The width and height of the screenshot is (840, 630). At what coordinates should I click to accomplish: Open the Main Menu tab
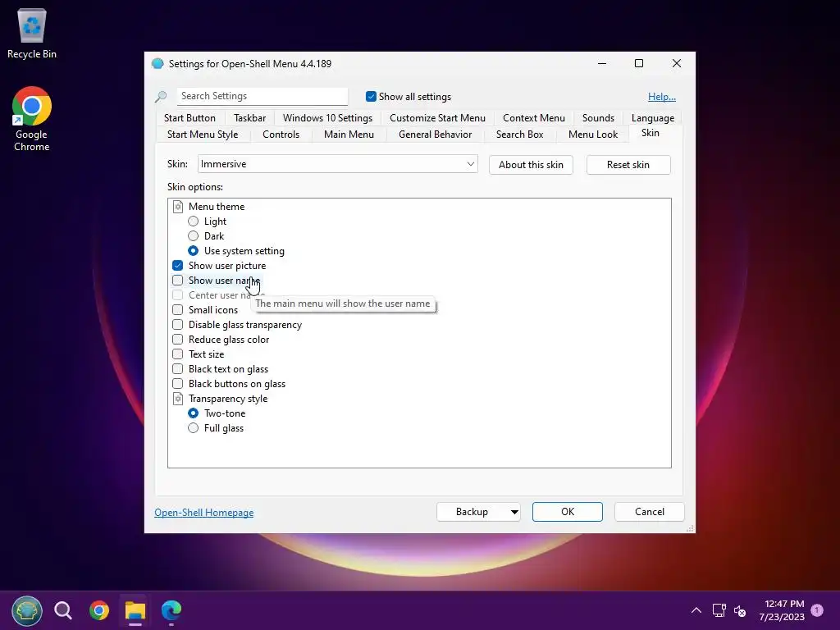point(349,135)
